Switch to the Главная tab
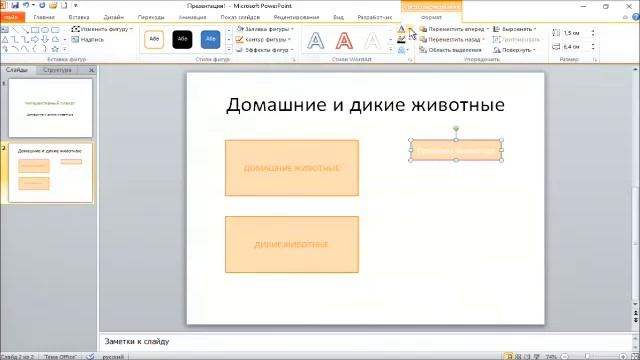 [44, 17]
